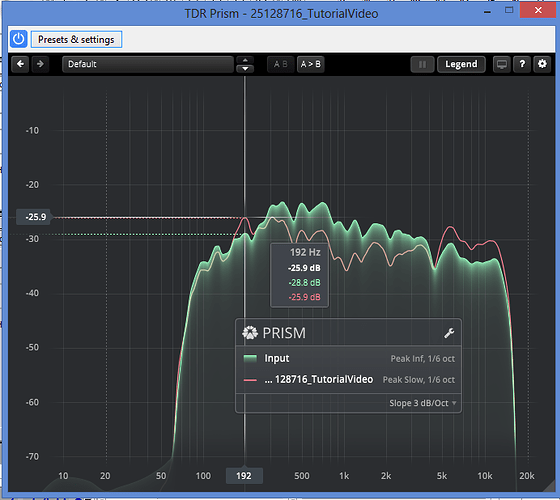Select previous preset with up arrow
Viewport: 560px width, 500px height.
pyautogui.click(x=245, y=60)
